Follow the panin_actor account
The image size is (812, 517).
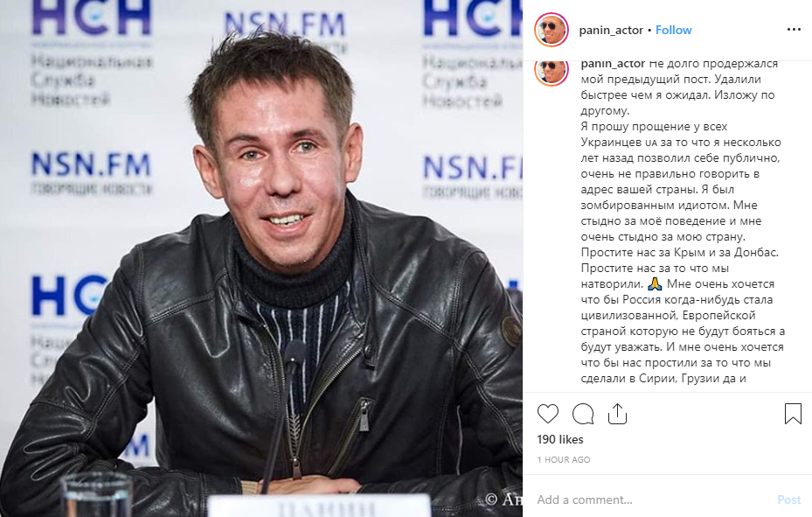(673, 30)
